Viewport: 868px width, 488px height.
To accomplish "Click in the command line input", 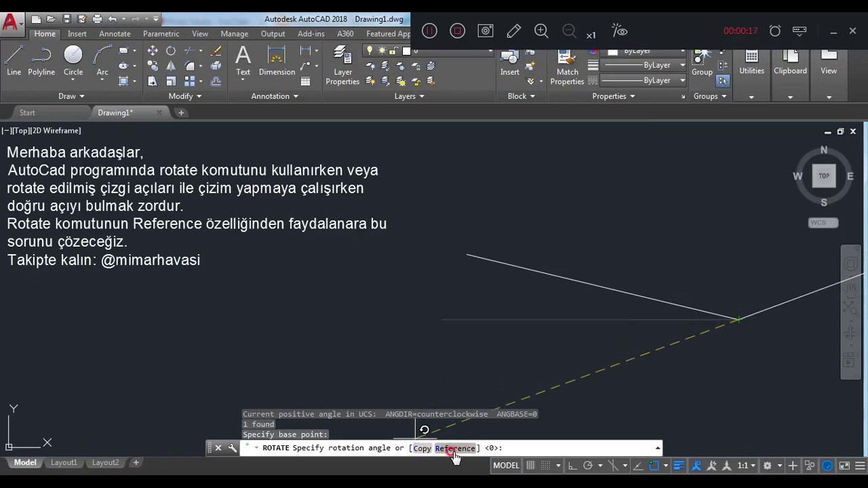I will [451, 448].
